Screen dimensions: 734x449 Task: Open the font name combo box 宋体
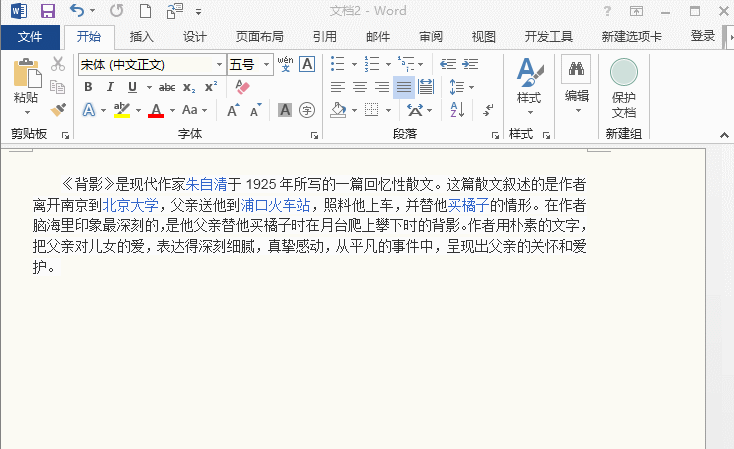[x=152, y=65]
